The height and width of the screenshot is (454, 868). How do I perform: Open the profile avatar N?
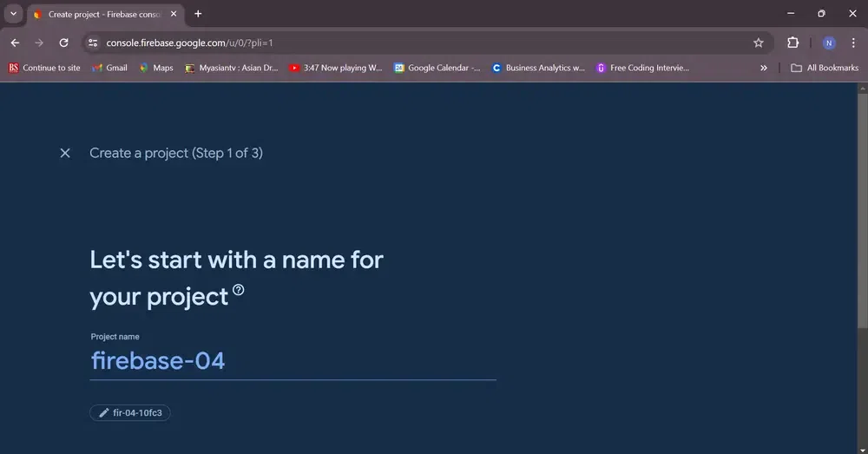pyautogui.click(x=829, y=43)
